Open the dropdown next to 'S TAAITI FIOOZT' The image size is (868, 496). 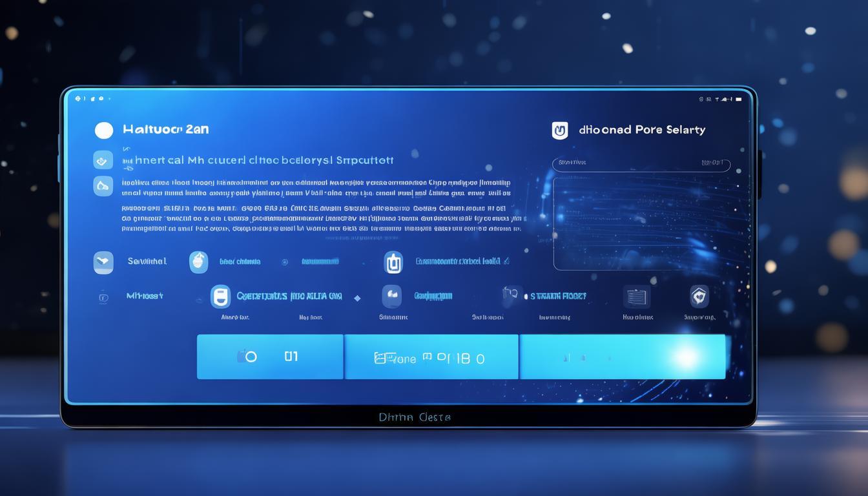click(x=514, y=294)
